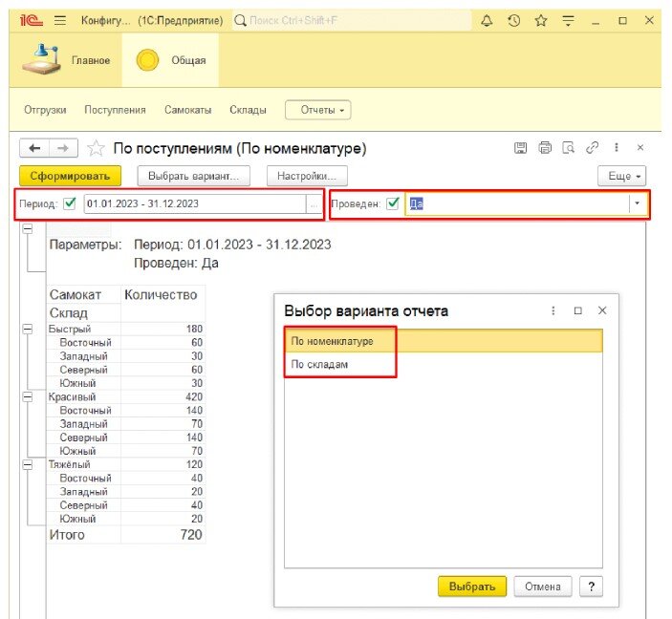Viewport: 672px width, 619px height.
Task: Click Итого value 720
Action: (163, 535)
